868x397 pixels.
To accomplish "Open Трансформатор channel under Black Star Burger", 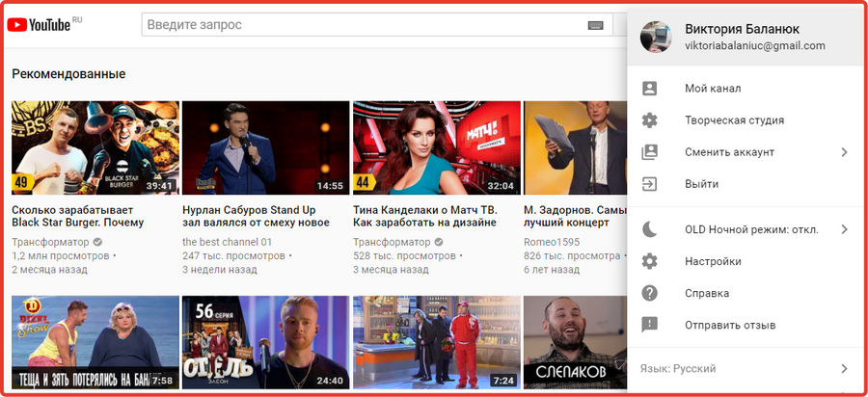I will click(50, 242).
